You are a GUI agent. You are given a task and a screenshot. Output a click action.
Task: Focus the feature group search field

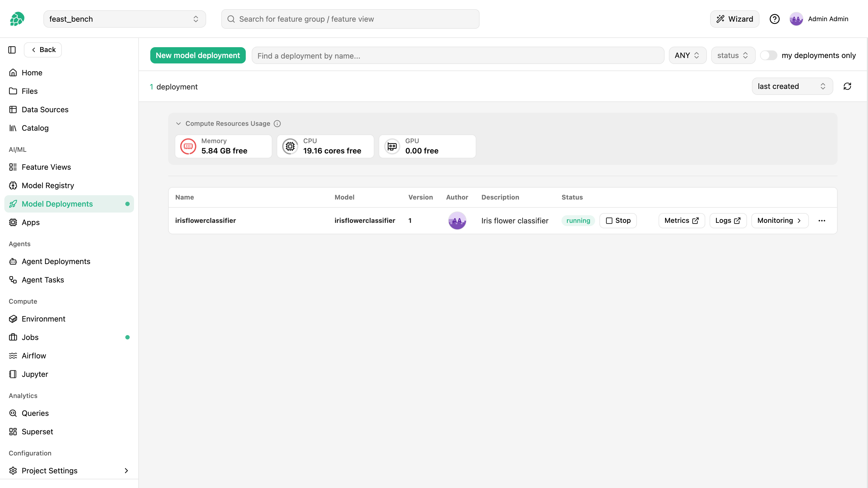coord(350,19)
